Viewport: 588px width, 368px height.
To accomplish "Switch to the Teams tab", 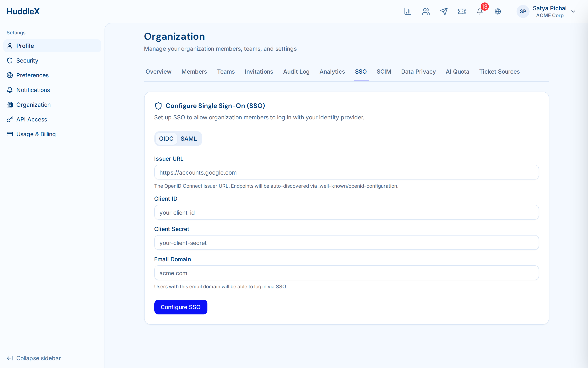I will [x=226, y=72].
